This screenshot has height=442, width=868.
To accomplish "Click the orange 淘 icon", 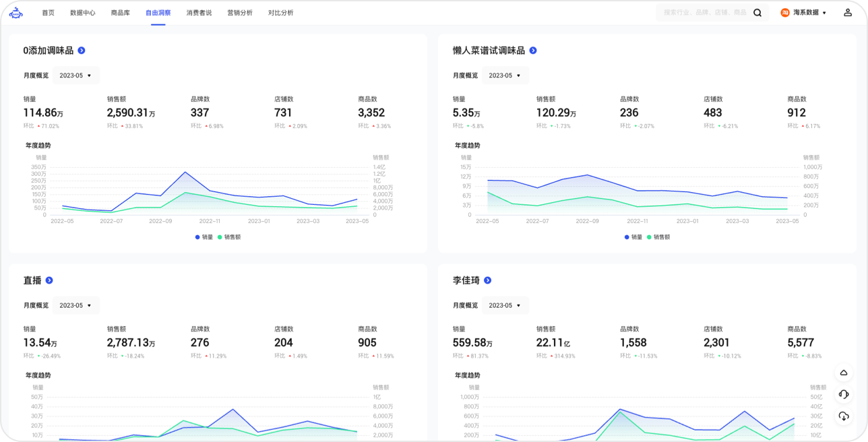I will (785, 13).
